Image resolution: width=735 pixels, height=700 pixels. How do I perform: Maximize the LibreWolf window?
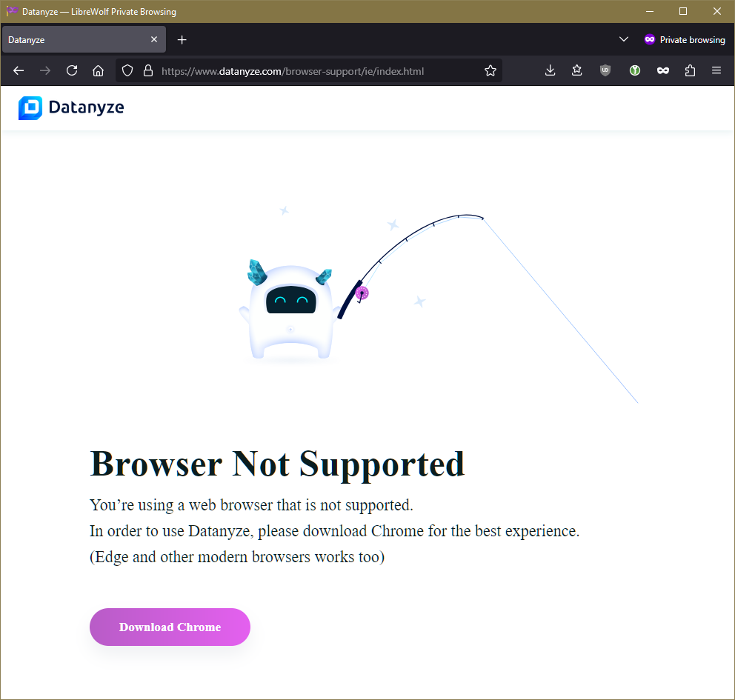coord(683,11)
